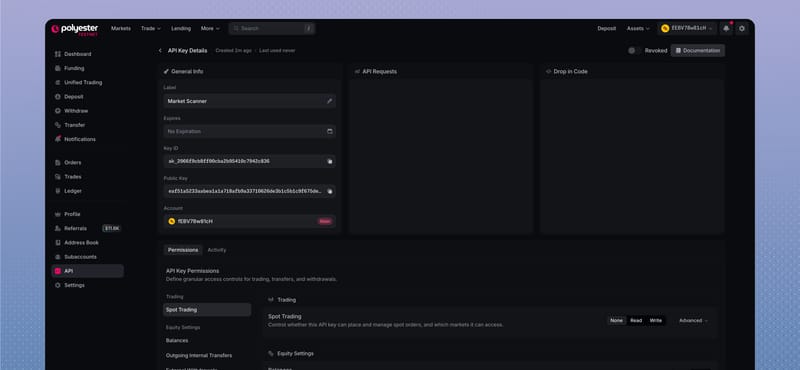Click Settings gear icon in sidebar
The width and height of the screenshot is (800, 370).
(58, 285)
